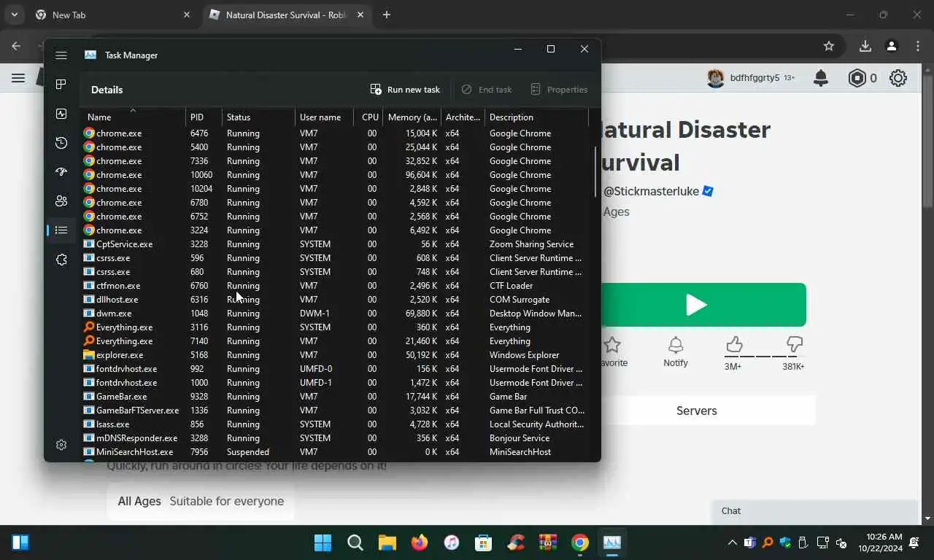
Task: Sort by Status column header
Action: pyautogui.click(x=258, y=117)
